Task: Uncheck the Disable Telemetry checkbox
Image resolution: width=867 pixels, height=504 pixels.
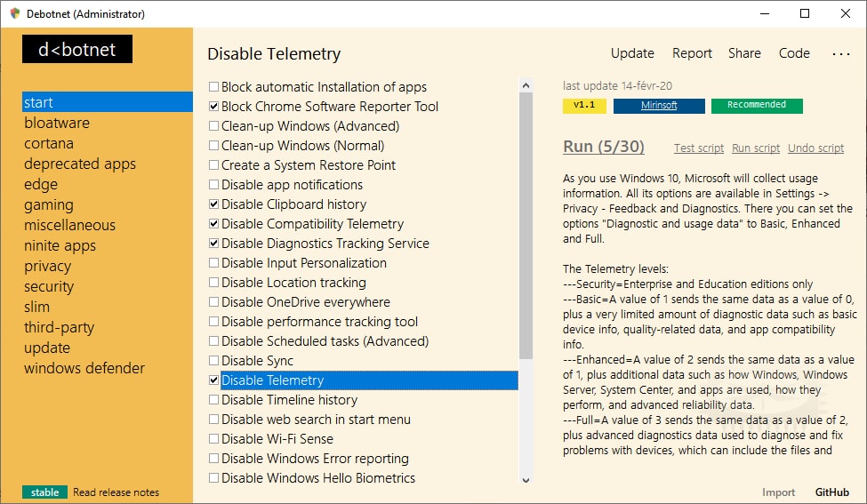Action: [x=213, y=380]
